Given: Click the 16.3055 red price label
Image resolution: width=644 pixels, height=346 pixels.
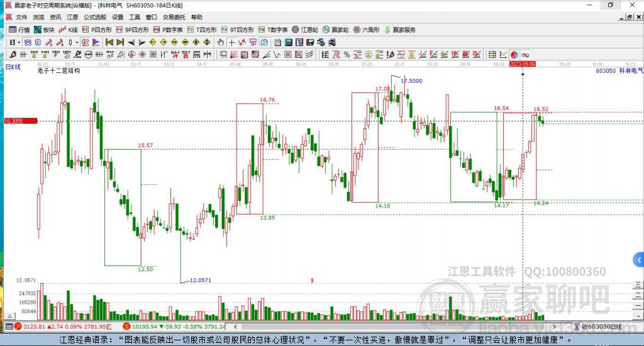Looking at the screenshot, I should [21, 121].
